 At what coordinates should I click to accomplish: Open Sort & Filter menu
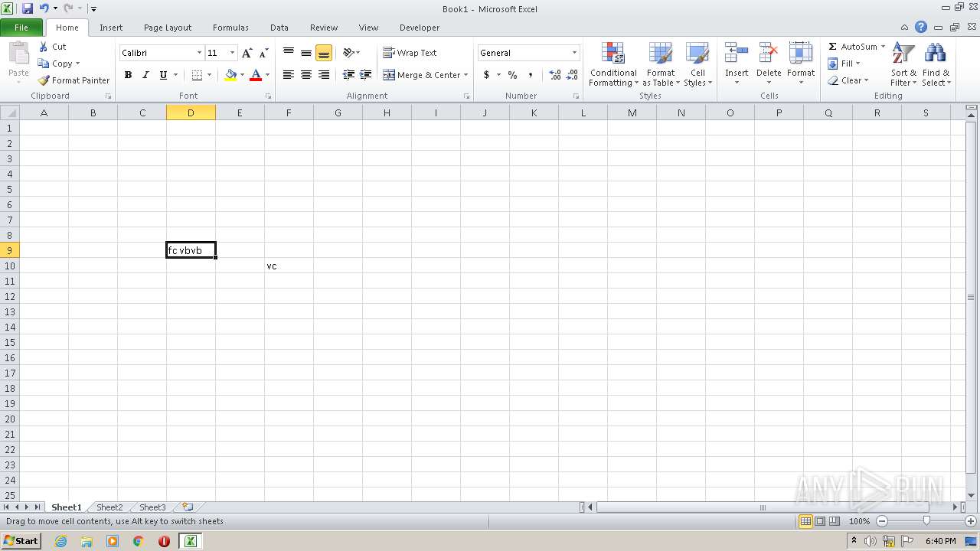(x=903, y=65)
